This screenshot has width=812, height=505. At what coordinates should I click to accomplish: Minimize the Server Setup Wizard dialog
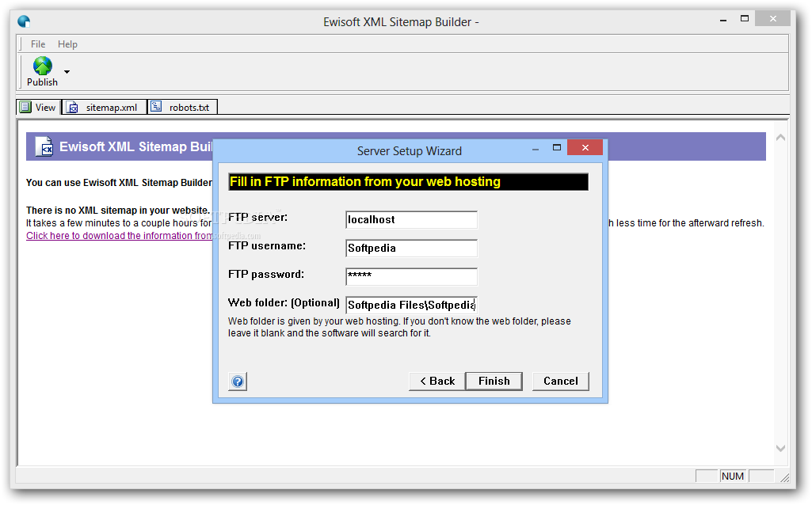536,149
